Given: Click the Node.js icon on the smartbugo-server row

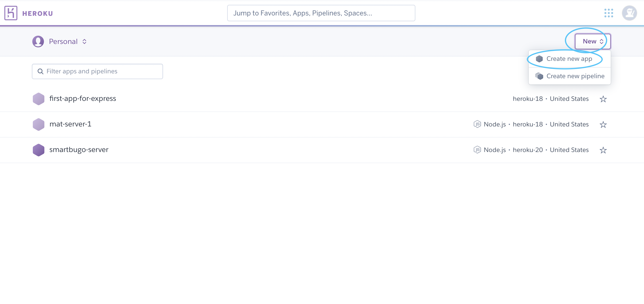Looking at the screenshot, I should pos(477,150).
